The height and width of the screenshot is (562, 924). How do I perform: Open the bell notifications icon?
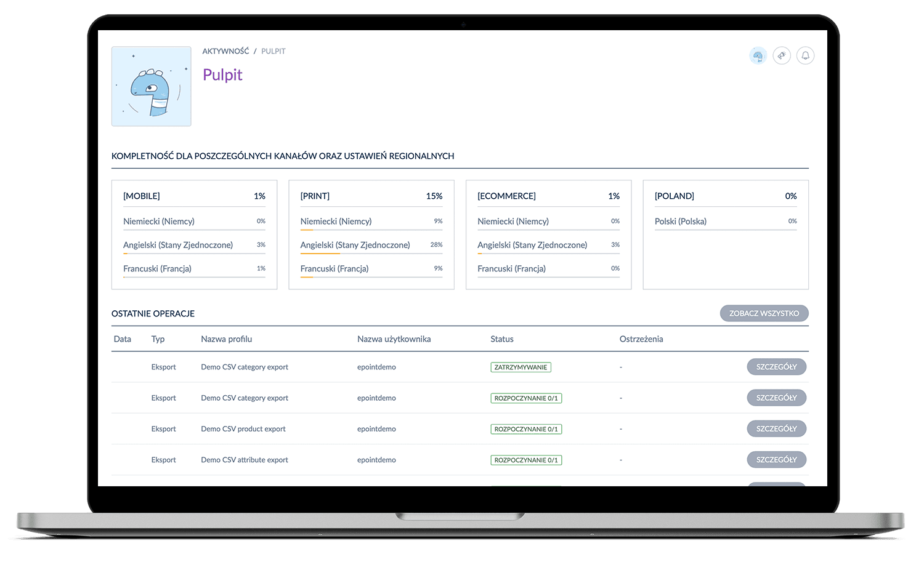(x=805, y=56)
